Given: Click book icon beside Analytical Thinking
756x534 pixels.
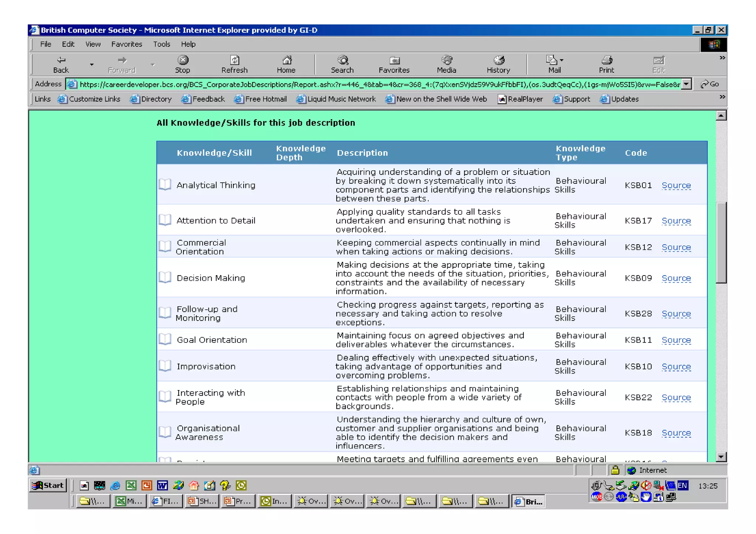Looking at the screenshot, I should point(165,185).
